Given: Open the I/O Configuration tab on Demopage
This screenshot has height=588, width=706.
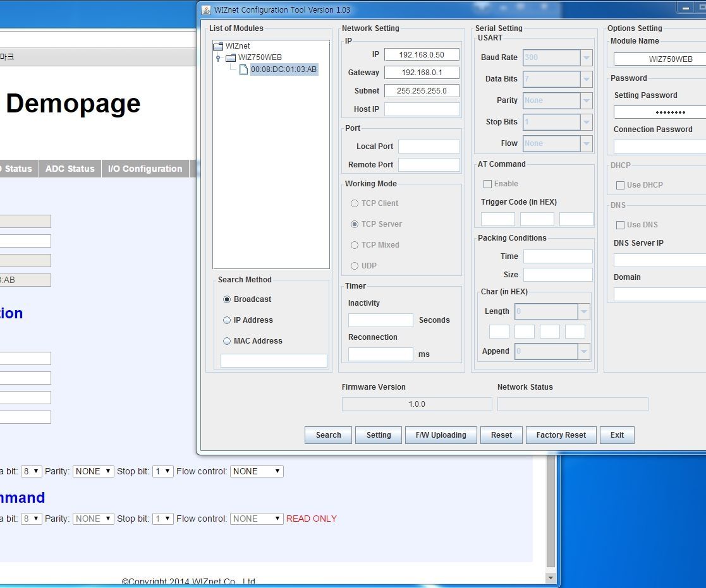Looking at the screenshot, I should 145,169.
